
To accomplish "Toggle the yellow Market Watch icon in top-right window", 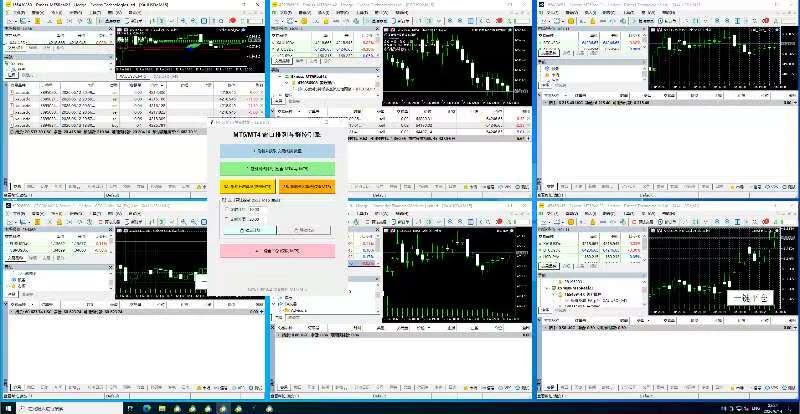I will click(x=571, y=21).
